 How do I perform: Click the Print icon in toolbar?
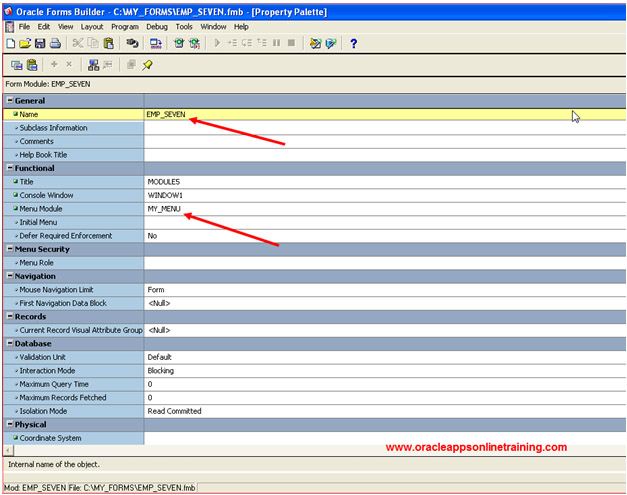point(56,44)
